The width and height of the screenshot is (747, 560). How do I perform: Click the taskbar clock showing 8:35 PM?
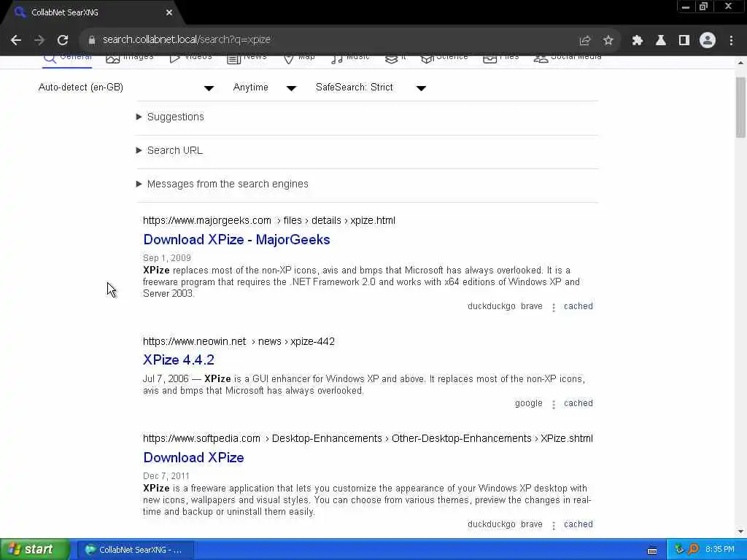[x=720, y=550]
